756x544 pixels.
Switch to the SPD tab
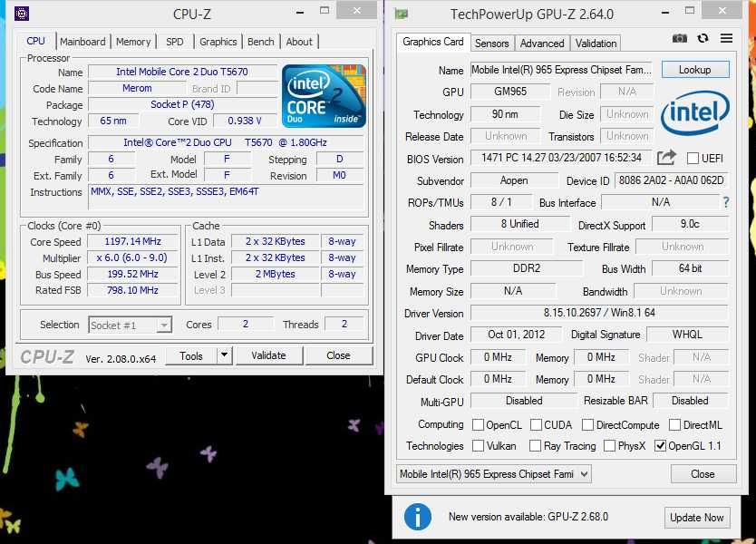[x=175, y=42]
